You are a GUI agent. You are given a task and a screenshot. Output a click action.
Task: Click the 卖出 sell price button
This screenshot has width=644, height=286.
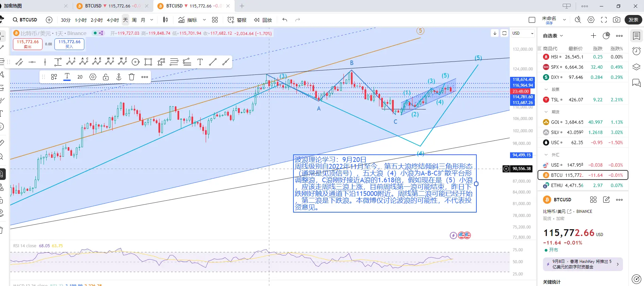click(x=28, y=44)
